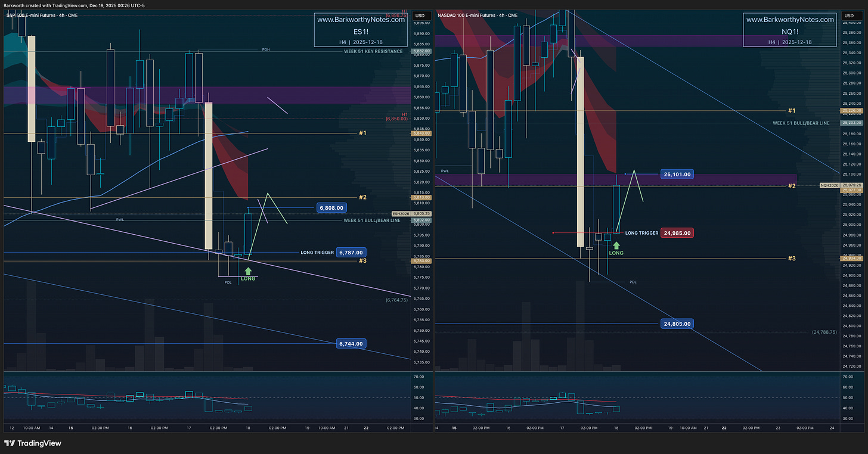Click the NQH2026 contract tag

click(829, 186)
